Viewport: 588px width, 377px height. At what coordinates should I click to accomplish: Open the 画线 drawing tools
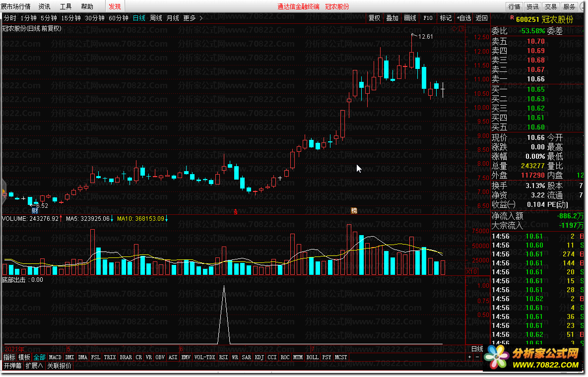(x=410, y=18)
